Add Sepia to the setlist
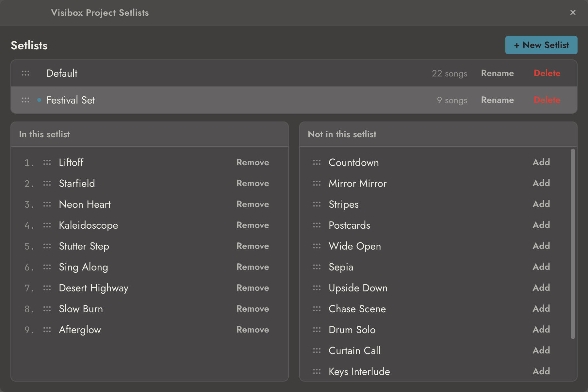588x392 pixels. (541, 267)
